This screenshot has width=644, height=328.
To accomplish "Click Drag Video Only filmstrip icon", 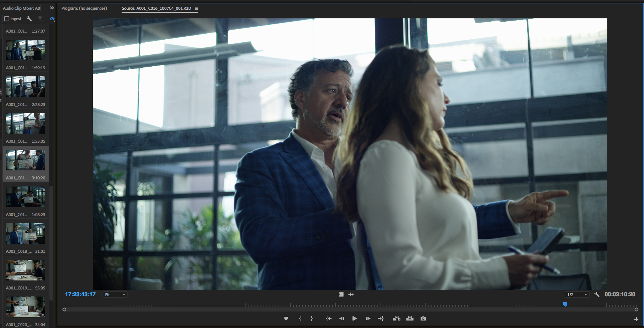I will [341, 294].
